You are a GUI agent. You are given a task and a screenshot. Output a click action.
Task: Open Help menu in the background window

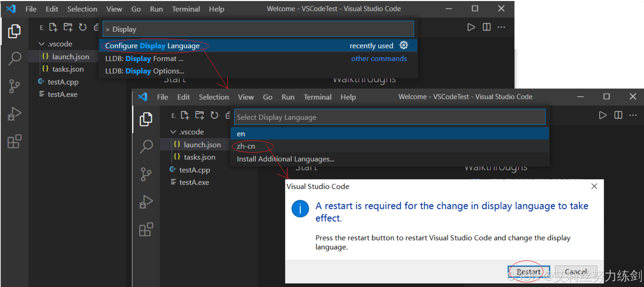216,9
